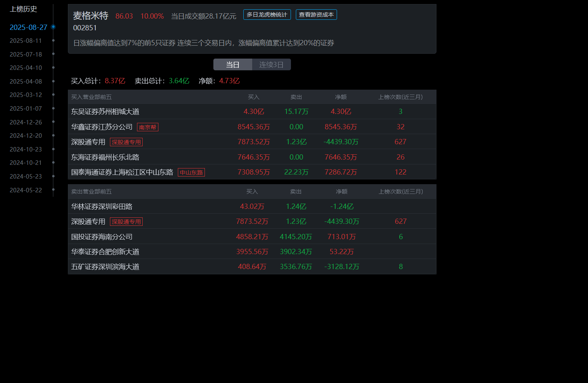Click the 南京帮 tag
Viewport: 588px width, 383px height.
pos(148,127)
